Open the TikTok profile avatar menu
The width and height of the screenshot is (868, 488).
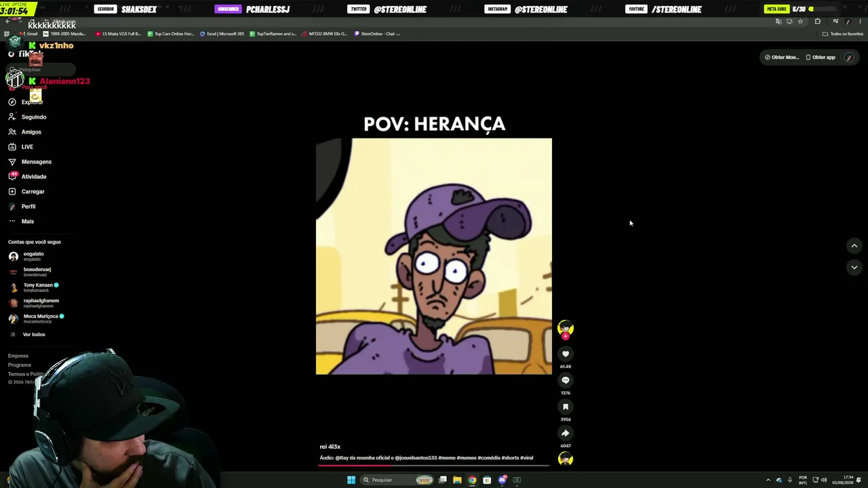[849, 58]
